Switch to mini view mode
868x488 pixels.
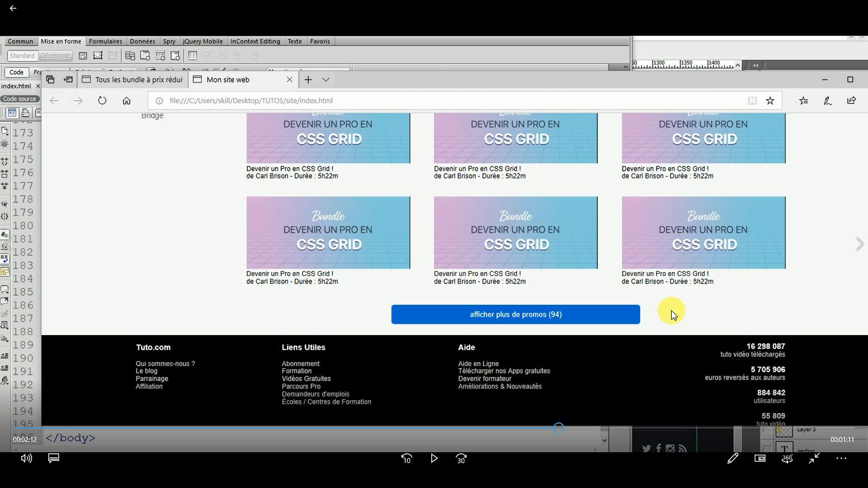(x=760, y=458)
